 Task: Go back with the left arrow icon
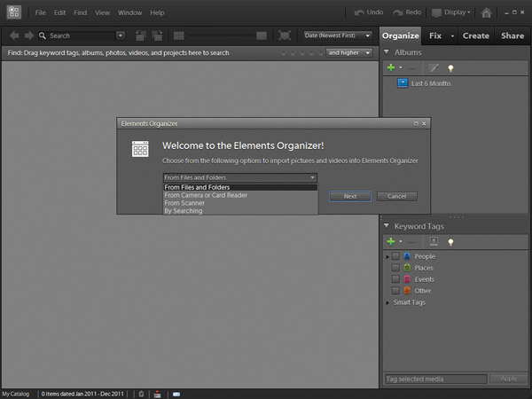[14, 35]
